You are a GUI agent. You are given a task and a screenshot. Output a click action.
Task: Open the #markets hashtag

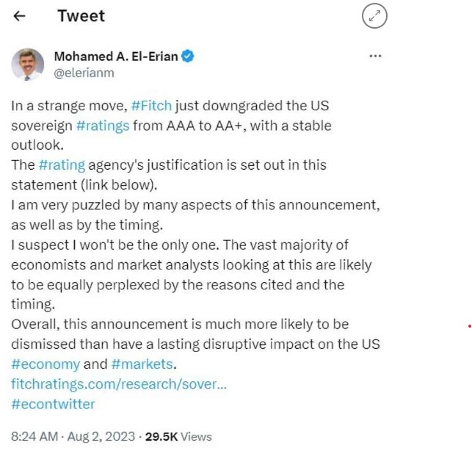pyautogui.click(x=142, y=364)
